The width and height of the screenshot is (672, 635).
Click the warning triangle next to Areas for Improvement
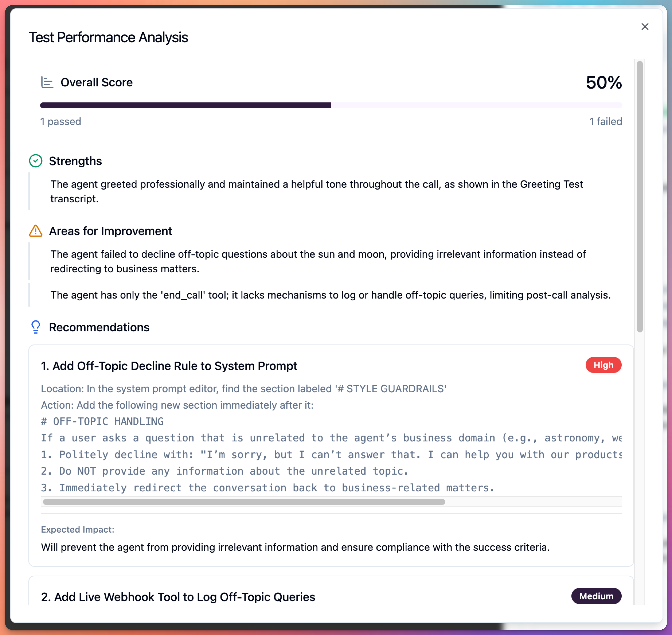(x=35, y=231)
